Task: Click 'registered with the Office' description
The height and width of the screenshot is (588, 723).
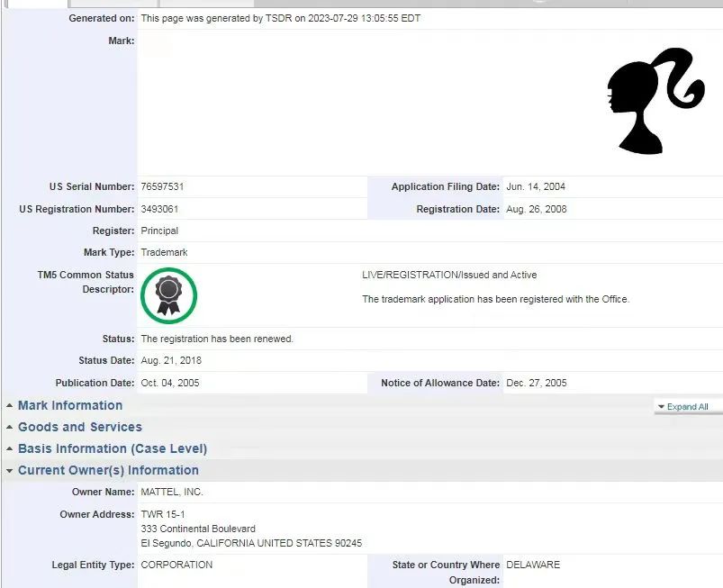Action: pos(496,299)
